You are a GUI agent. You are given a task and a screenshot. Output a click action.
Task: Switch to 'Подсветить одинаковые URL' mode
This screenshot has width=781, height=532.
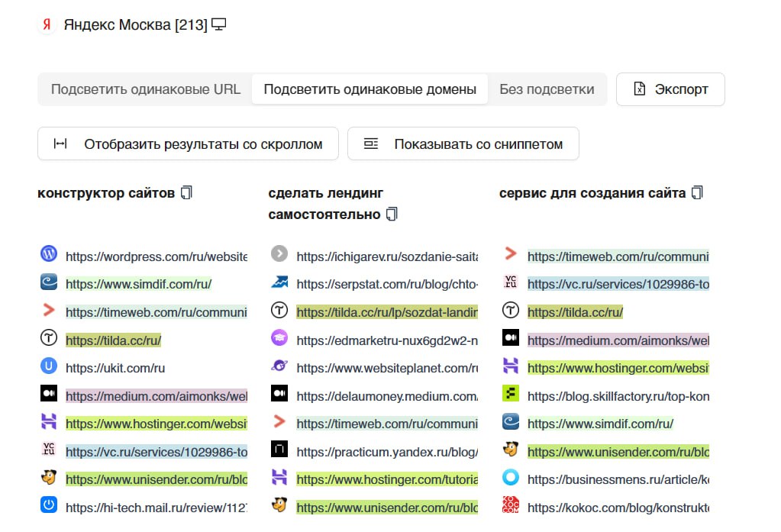[x=146, y=89]
